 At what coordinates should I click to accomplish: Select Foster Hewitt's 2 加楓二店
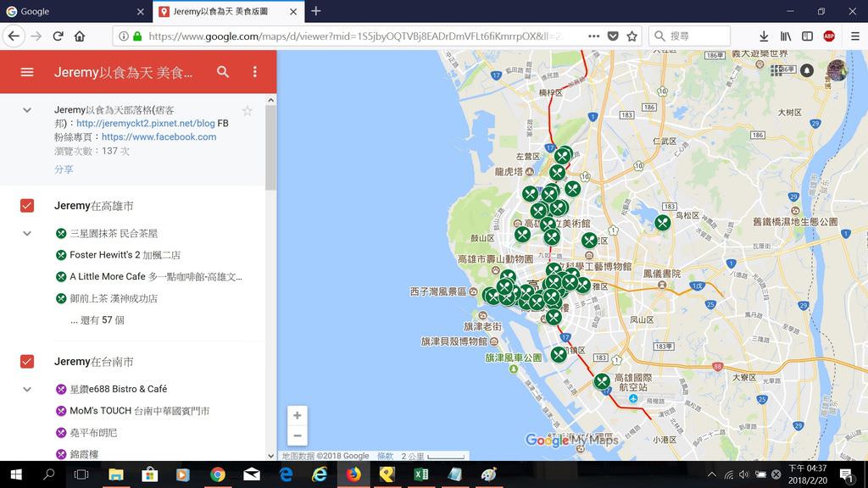point(125,255)
